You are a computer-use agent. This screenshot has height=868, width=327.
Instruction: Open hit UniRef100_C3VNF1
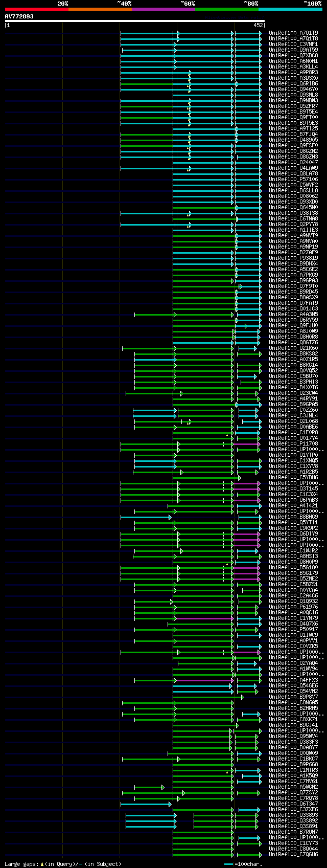293,44
